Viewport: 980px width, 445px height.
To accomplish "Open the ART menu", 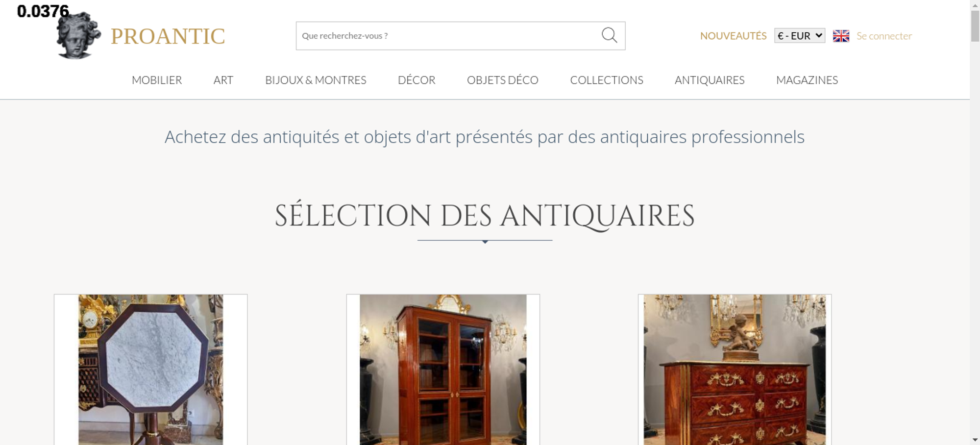I will pyautogui.click(x=223, y=80).
